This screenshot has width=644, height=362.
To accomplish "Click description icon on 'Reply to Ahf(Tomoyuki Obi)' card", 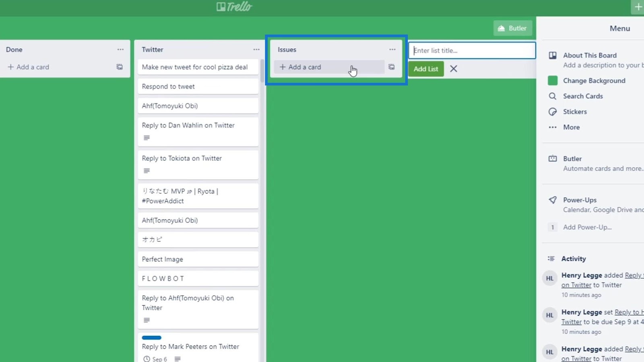I will pyautogui.click(x=147, y=320).
